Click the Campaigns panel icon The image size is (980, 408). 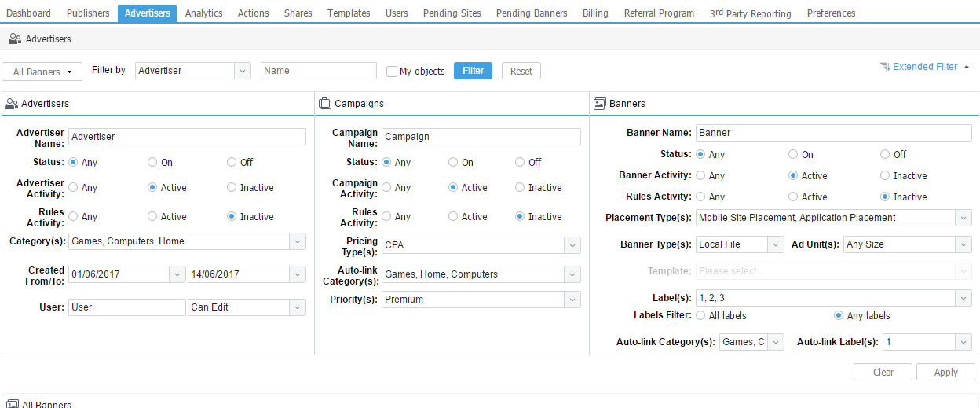coord(325,104)
